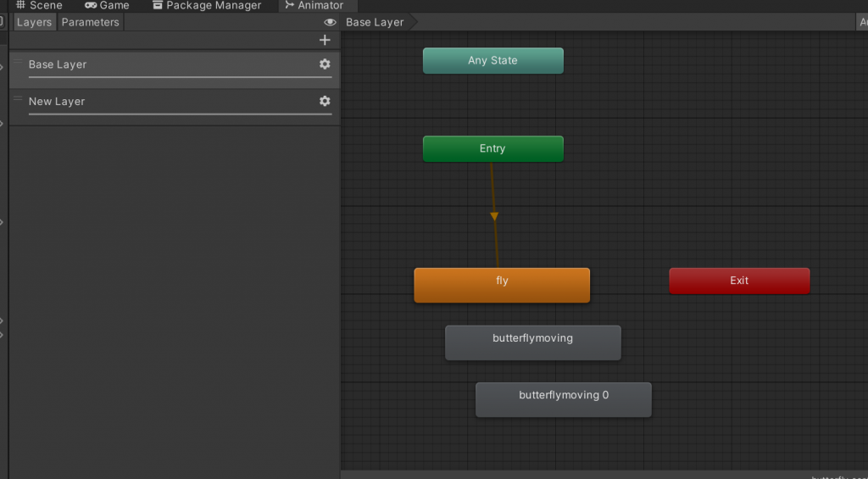
Task: Select the butterflymoving 0 state node
Action: tap(564, 399)
